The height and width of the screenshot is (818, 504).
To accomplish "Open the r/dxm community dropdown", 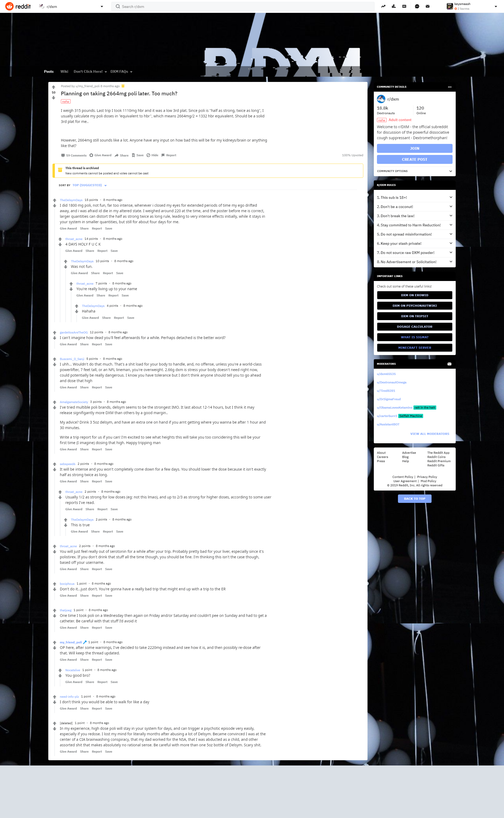I will (71, 6).
